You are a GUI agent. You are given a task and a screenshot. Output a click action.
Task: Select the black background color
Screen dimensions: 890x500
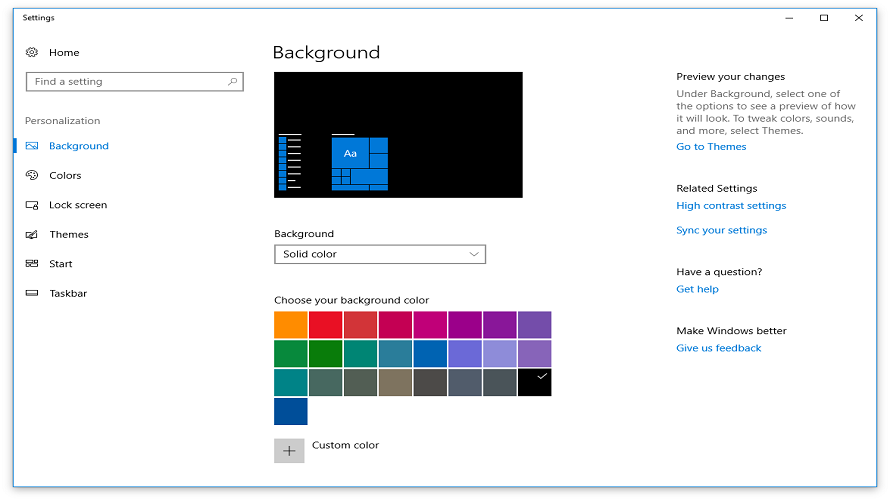tap(534, 383)
